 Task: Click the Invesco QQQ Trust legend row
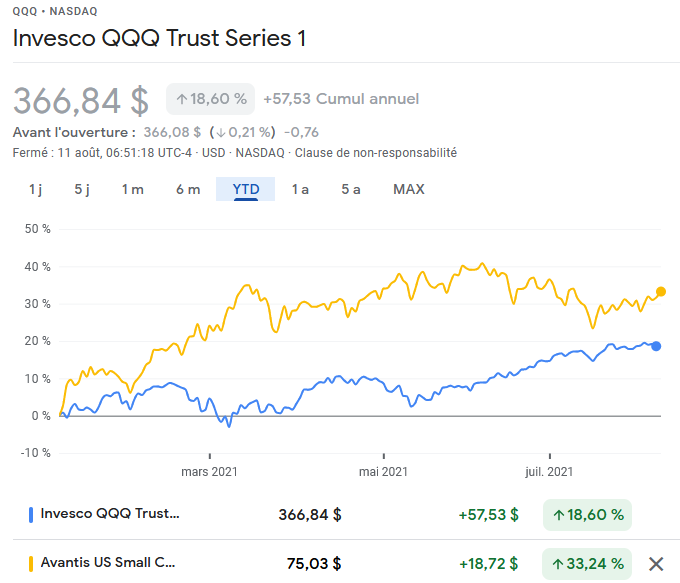[x=110, y=515]
